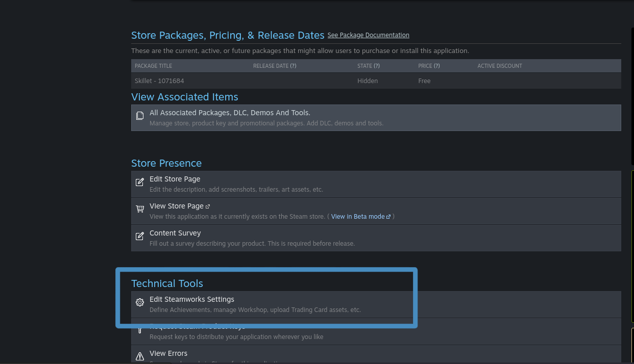Viewport: 634px width, 364px height.
Task: Click the (?) help next to STATE
Action: [x=376, y=66]
